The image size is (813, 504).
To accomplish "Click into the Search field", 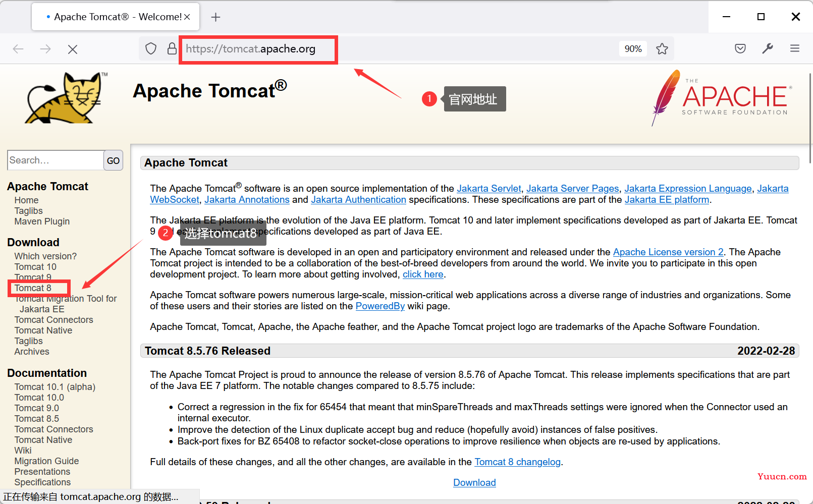I will 56,160.
